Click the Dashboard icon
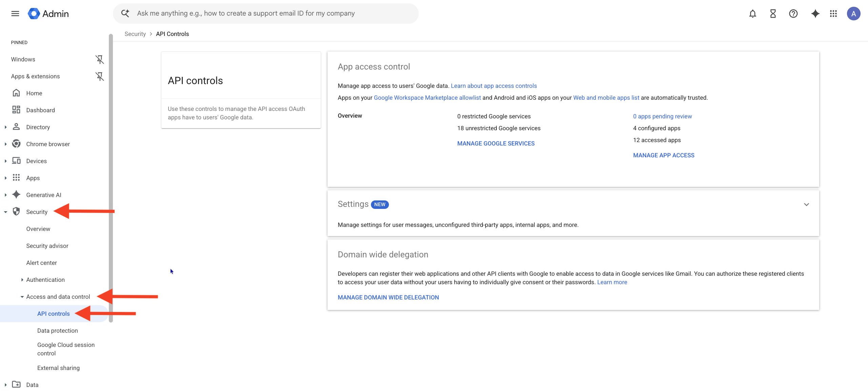Viewport: 868px width, 391px height. tap(16, 110)
